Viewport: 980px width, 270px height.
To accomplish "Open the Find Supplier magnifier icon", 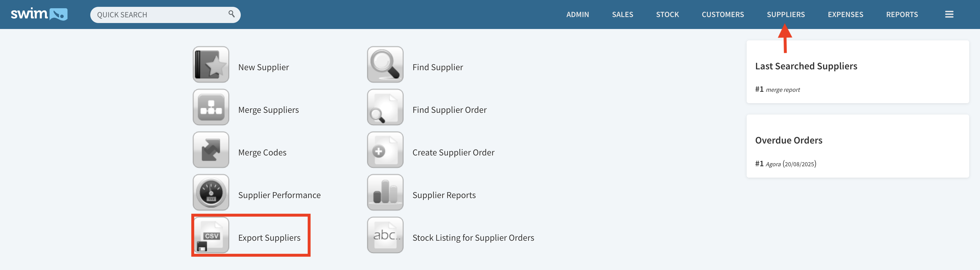I will [x=385, y=64].
